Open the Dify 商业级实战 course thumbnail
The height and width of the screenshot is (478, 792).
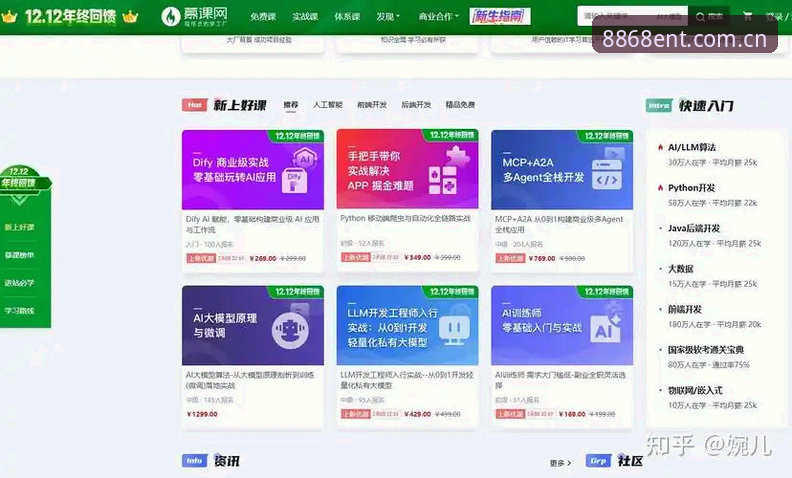[x=253, y=169]
